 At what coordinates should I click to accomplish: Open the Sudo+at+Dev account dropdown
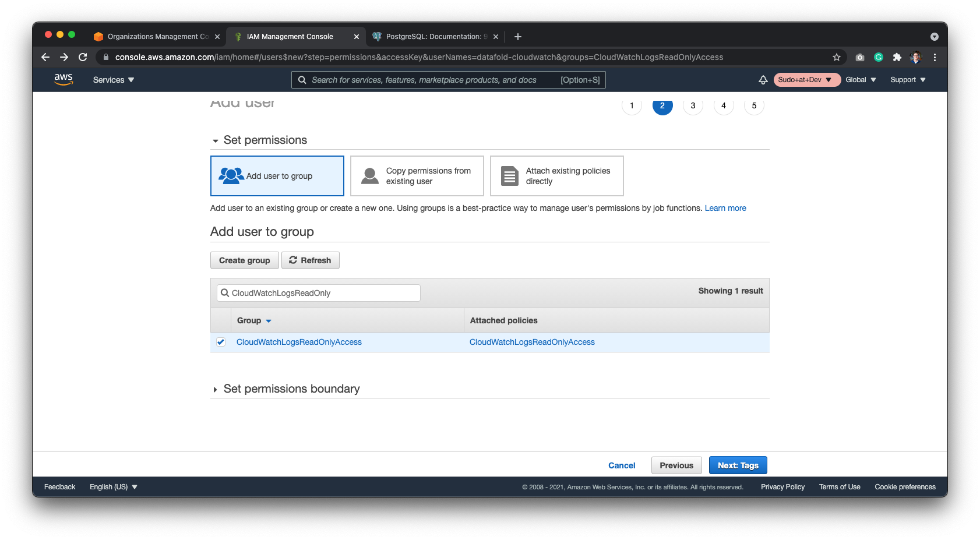[806, 80]
